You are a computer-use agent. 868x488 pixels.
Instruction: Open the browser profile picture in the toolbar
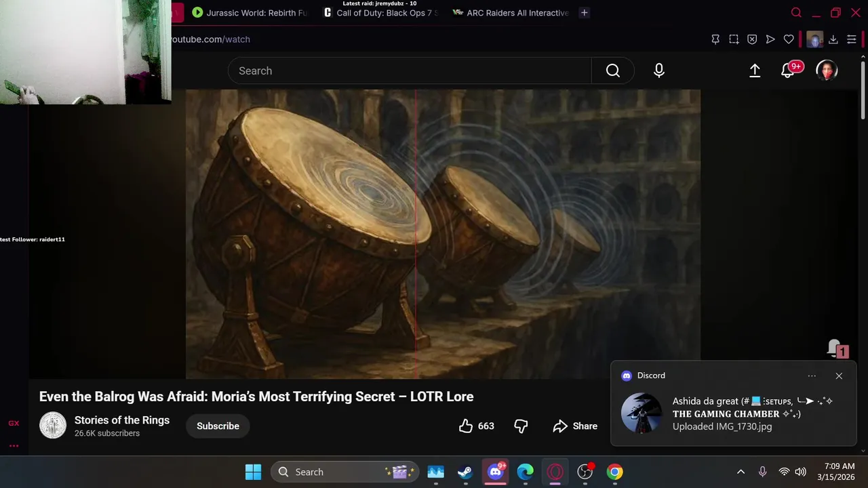(814, 39)
